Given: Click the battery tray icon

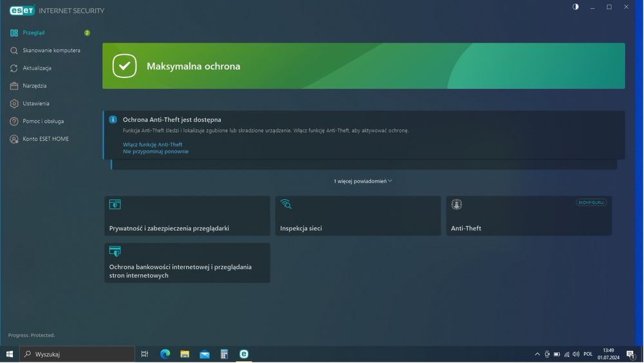Looking at the screenshot, I should click(x=557, y=354).
